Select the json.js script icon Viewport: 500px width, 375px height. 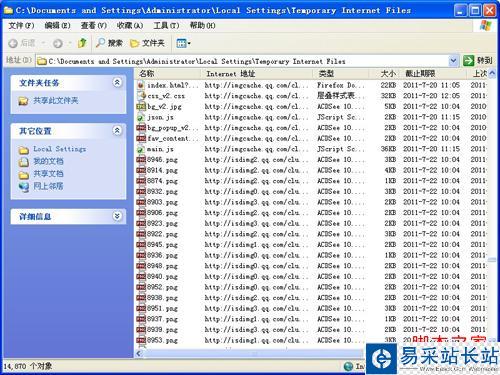coord(141,117)
